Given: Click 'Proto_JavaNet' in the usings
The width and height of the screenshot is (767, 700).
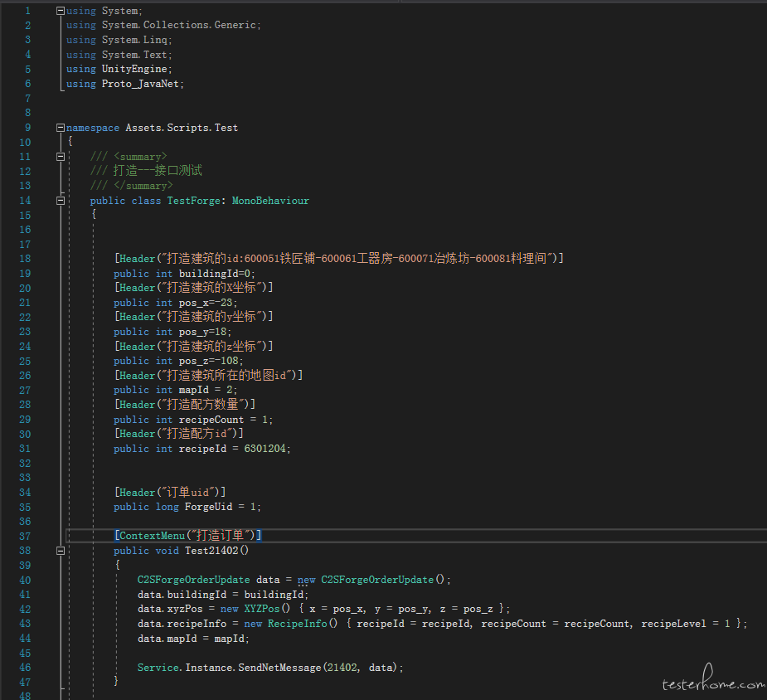Looking at the screenshot, I should click(140, 84).
